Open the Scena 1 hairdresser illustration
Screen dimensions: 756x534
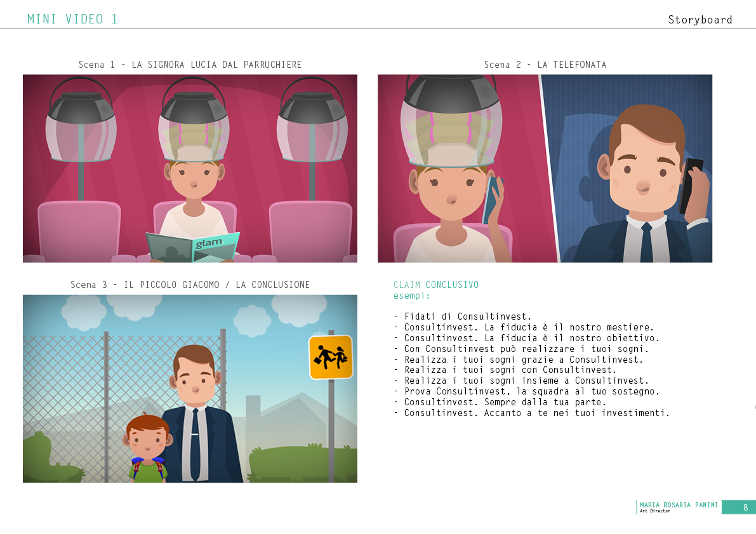click(190, 169)
